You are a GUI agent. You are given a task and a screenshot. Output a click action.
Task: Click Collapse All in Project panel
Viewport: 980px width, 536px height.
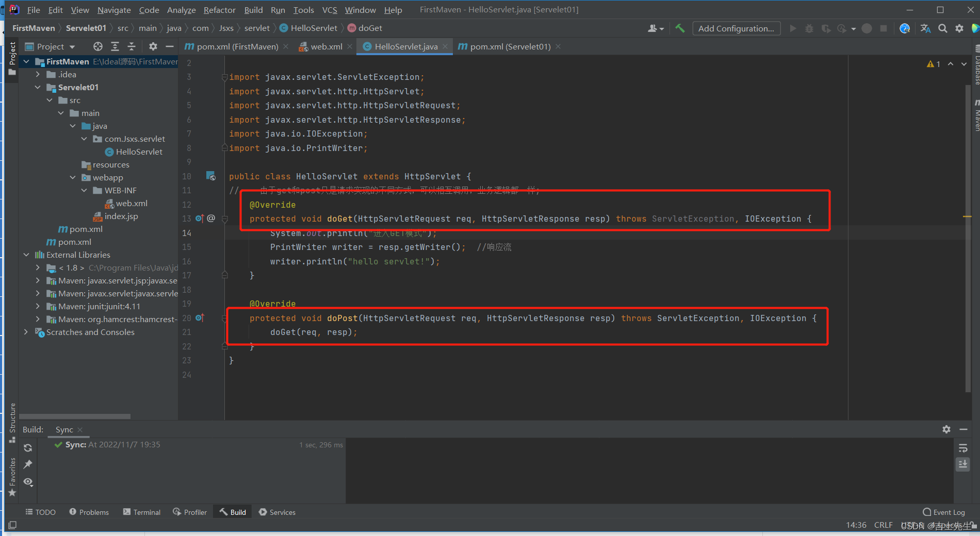[132, 46]
